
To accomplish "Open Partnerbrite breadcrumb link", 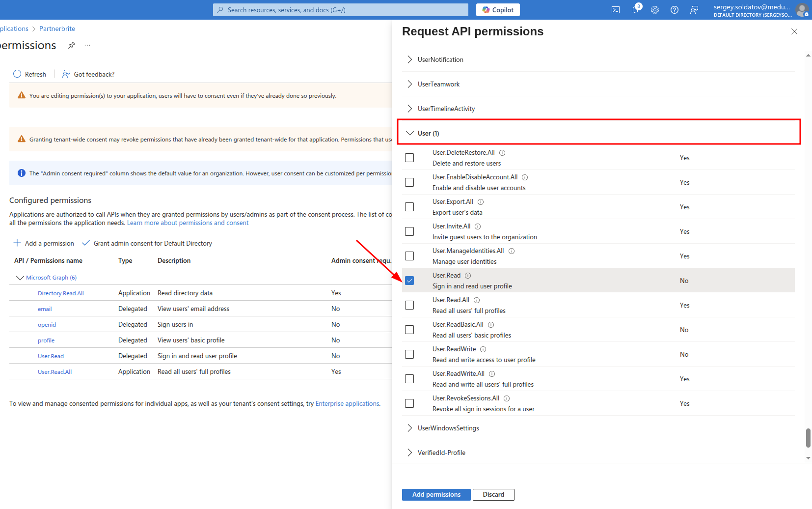I will (57, 28).
